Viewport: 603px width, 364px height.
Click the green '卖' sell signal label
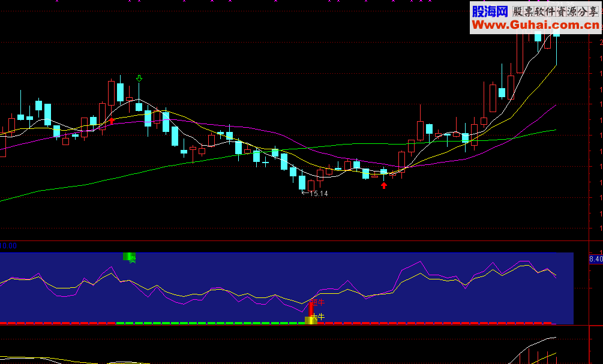pyautogui.click(x=132, y=260)
